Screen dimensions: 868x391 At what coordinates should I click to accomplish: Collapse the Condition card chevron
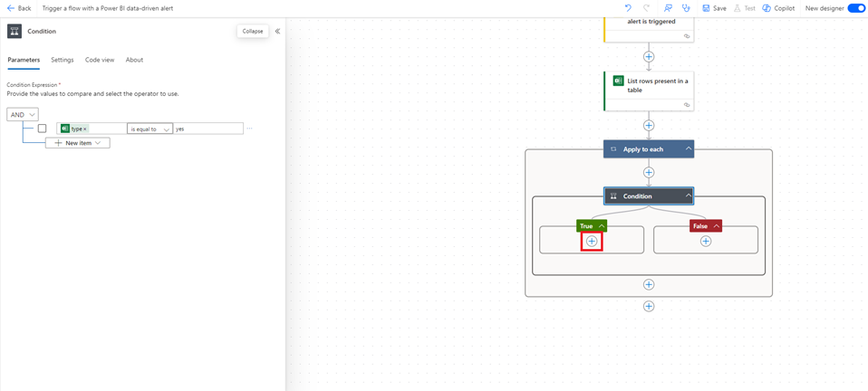pos(689,195)
